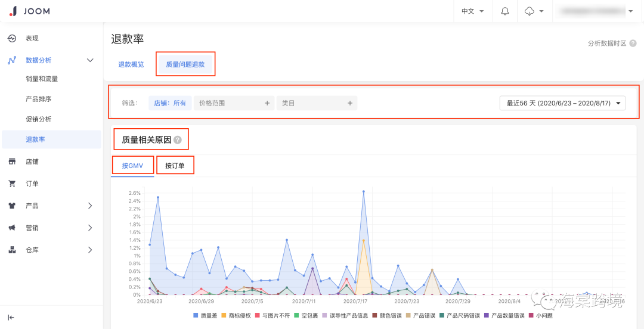This screenshot has height=329, width=644.
Task: Click the 产品 shirt icon
Action: tap(12, 206)
